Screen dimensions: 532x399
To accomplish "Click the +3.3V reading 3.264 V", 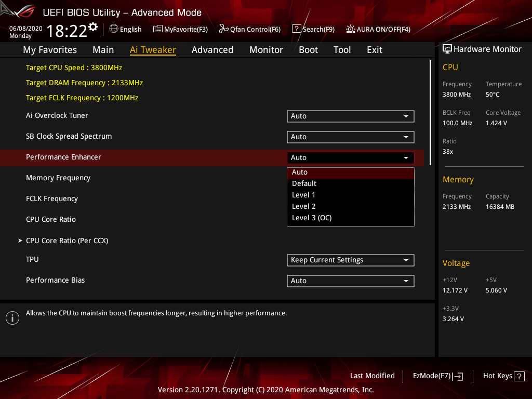I will (x=453, y=319).
